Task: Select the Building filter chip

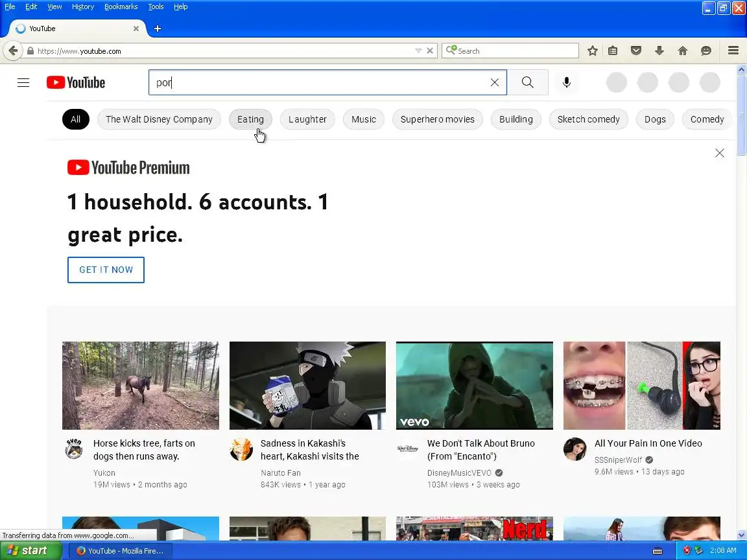Action: pos(516,119)
